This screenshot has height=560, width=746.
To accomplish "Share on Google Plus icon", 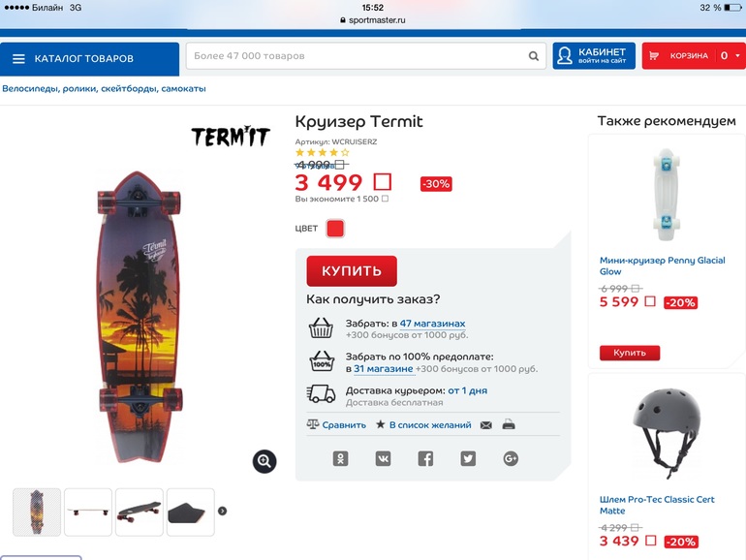I will [x=511, y=458].
